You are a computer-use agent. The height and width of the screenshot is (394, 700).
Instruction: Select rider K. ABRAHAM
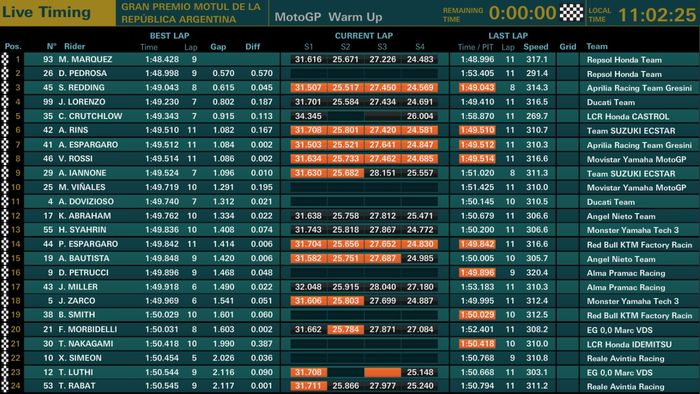pos(84,216)
